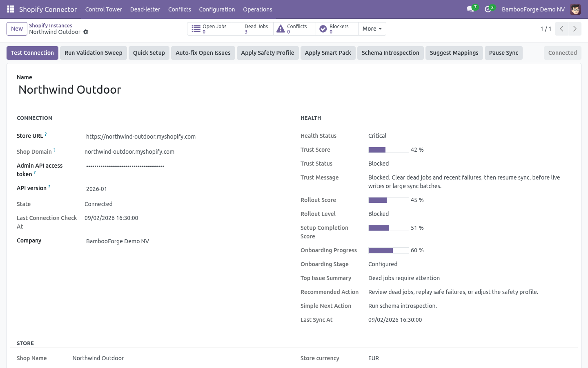
Task: Go to previous record arrow
Action: tap(561, 29)
